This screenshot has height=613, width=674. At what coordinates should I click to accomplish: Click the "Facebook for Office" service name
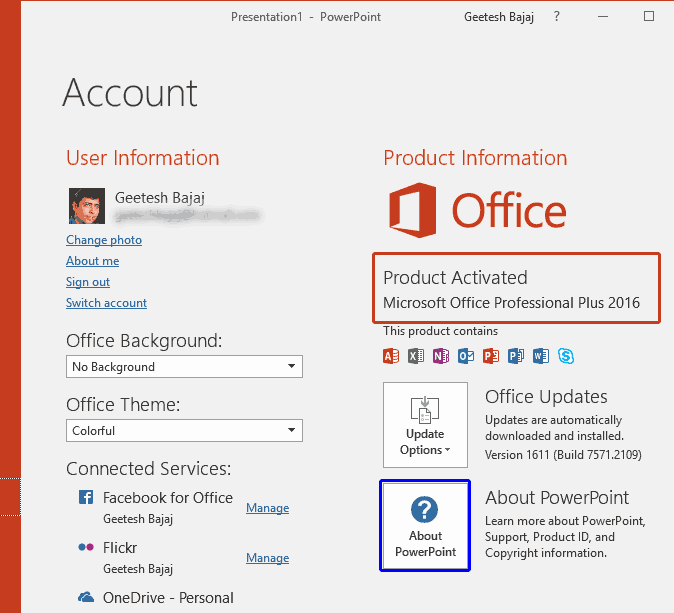point(168,498)
